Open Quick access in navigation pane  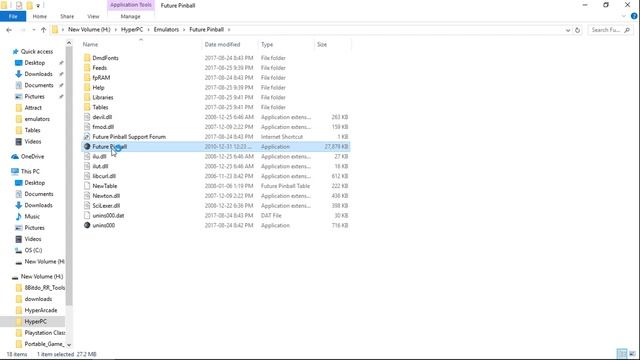37,51
